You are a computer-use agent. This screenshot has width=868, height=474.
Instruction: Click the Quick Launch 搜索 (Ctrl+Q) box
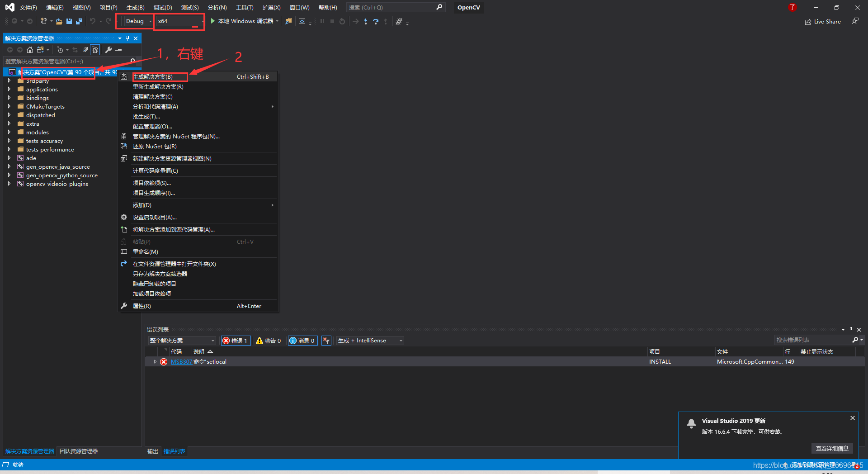396,7
